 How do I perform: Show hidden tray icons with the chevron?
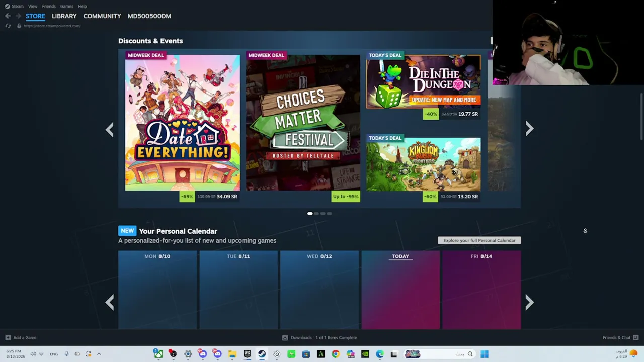click(99, 354)
